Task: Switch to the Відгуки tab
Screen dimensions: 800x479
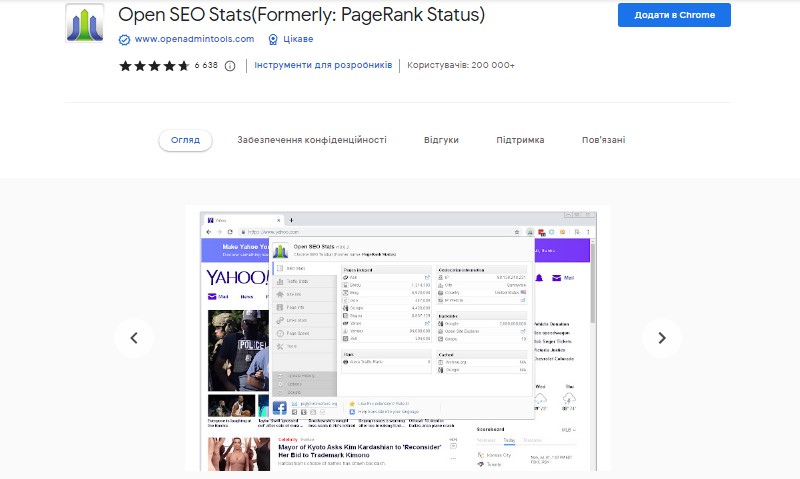Action: [x=441, y=140]
